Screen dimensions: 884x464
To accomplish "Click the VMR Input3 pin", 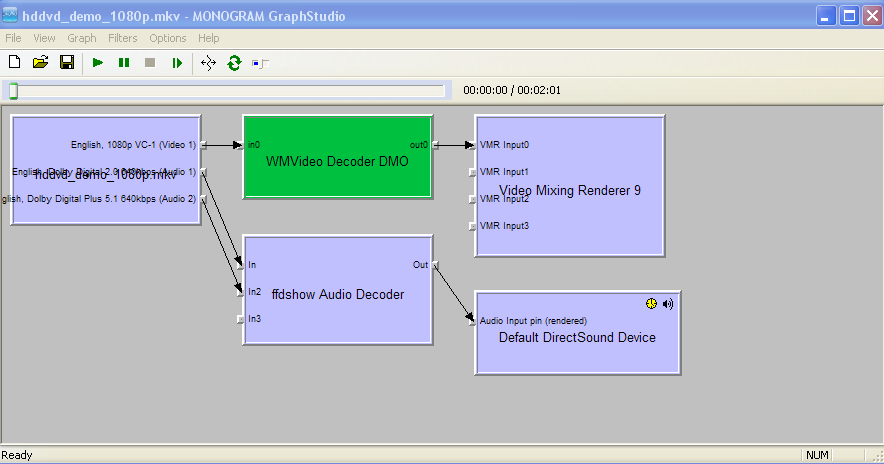I will point(472,227).
